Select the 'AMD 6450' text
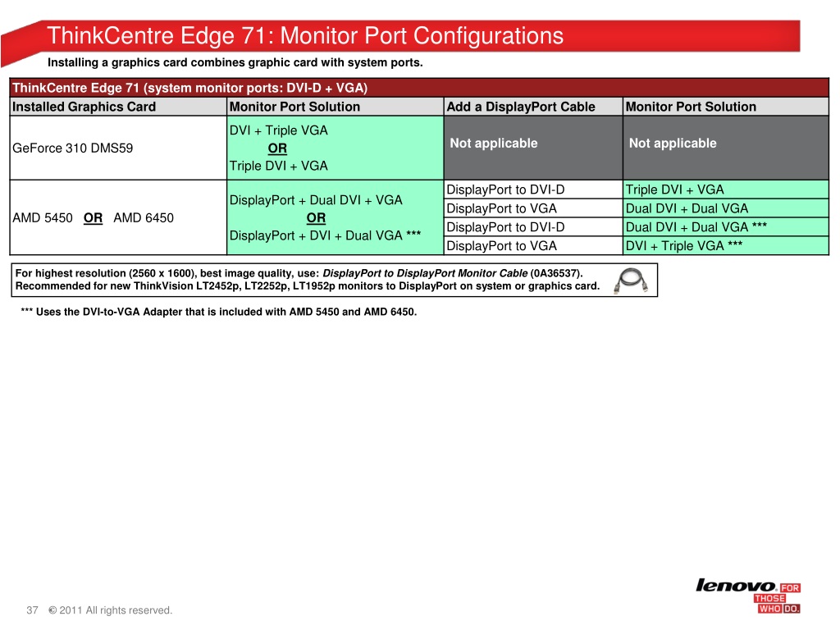The width and height of the screenshot is (840, 630). (144, 218)
